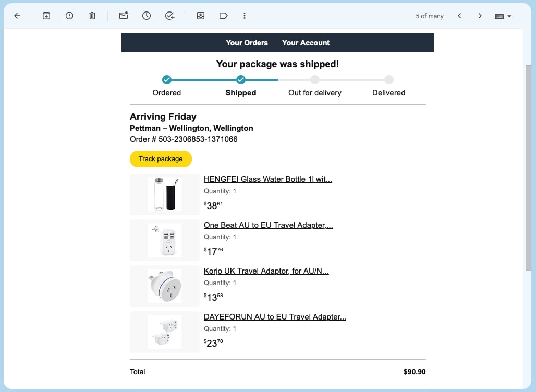Go back to the inbox
Screen dimensions: 536x392
tap(17, 16)
